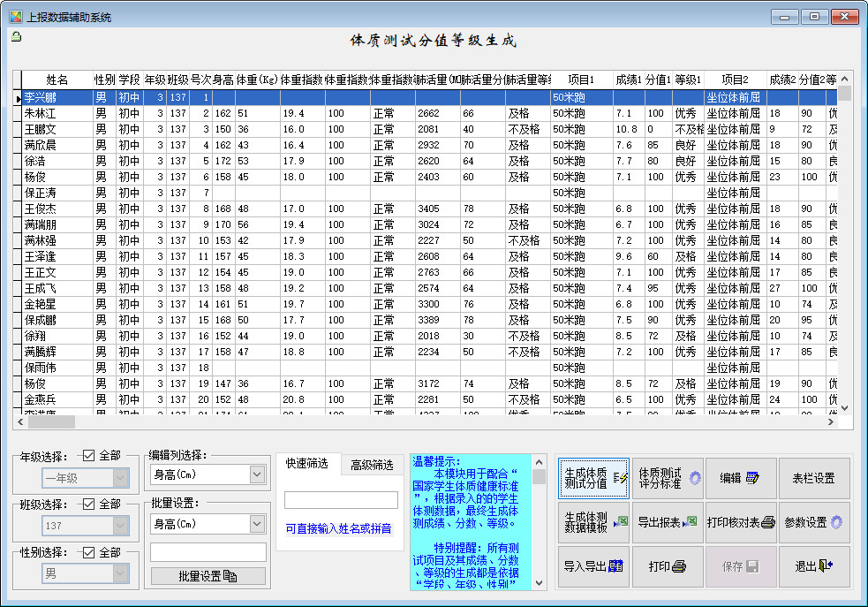Click the table horizontal scrollbar thumb
Image resolution: width=868 pixels, height=607 pixels.
(x=51, y=422)
